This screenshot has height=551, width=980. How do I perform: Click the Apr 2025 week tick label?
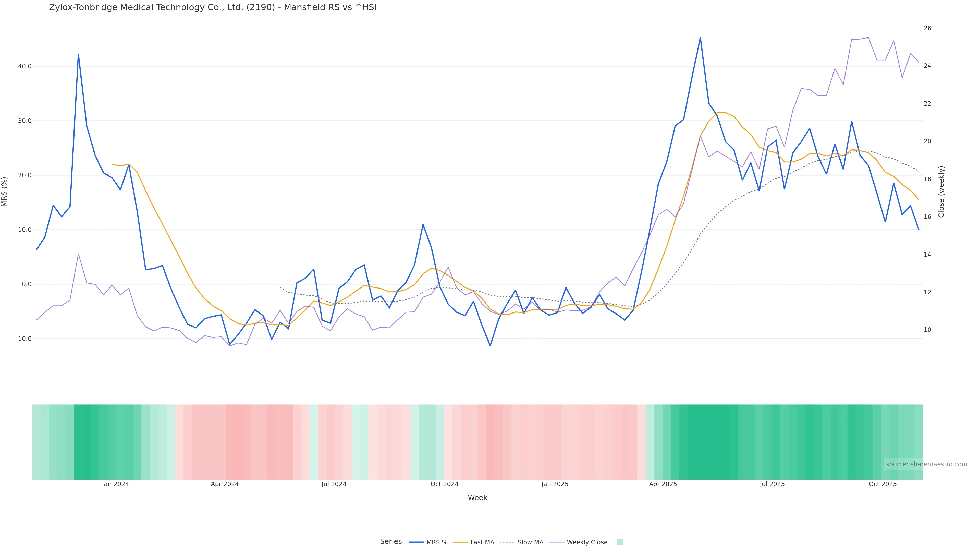pos(663,484)
